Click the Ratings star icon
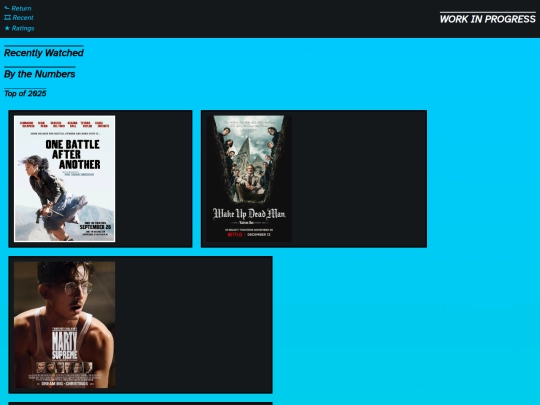This screenshot has width=540, height=405. click(7, 28)
